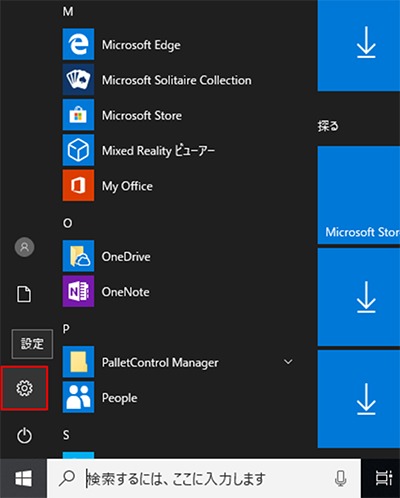400x498 pixels.
Task: Select the letter O group header
Action: (x=68, y=223)
